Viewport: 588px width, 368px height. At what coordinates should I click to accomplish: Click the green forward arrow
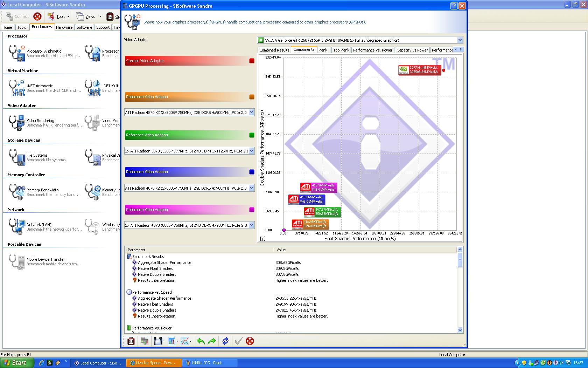click(x=212, y=341)
